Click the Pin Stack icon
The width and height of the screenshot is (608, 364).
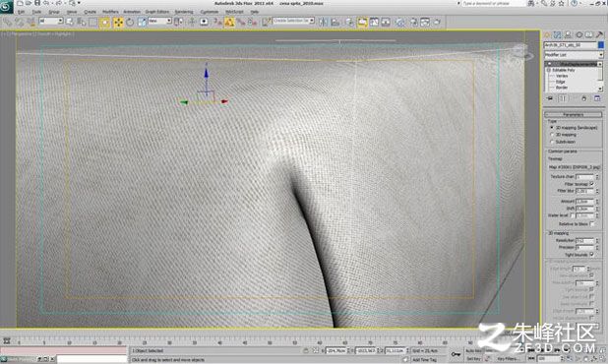[x=550, y=98]
